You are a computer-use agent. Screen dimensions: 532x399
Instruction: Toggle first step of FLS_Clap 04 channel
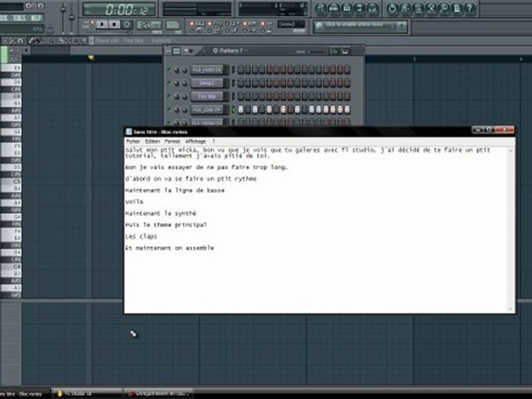[241, 110]
